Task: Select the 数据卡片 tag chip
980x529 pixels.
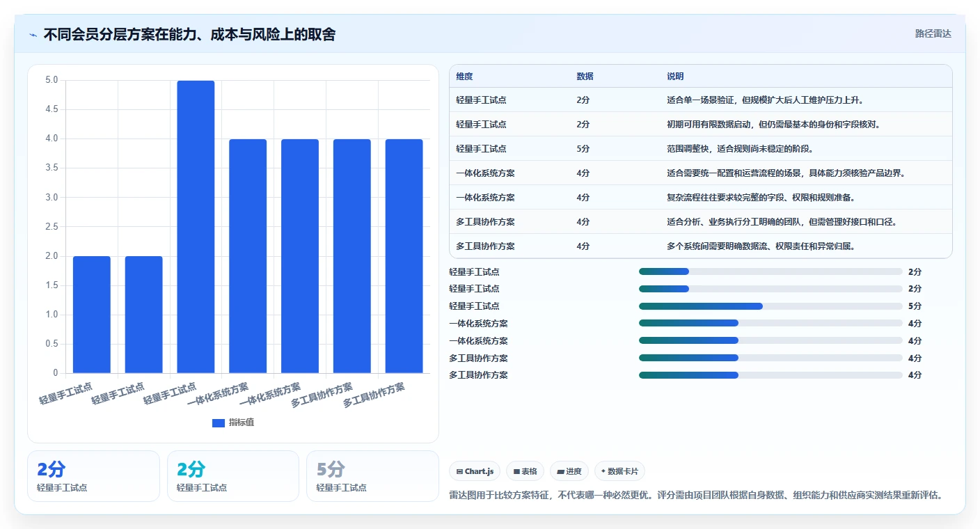Action: [x=619, y=471]
